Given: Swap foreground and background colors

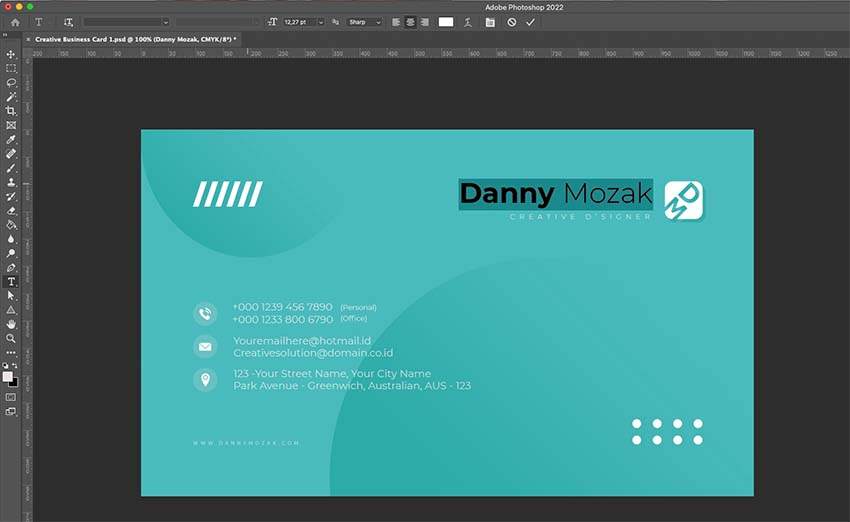Looking at the screenshot, I should pos(15,366).
